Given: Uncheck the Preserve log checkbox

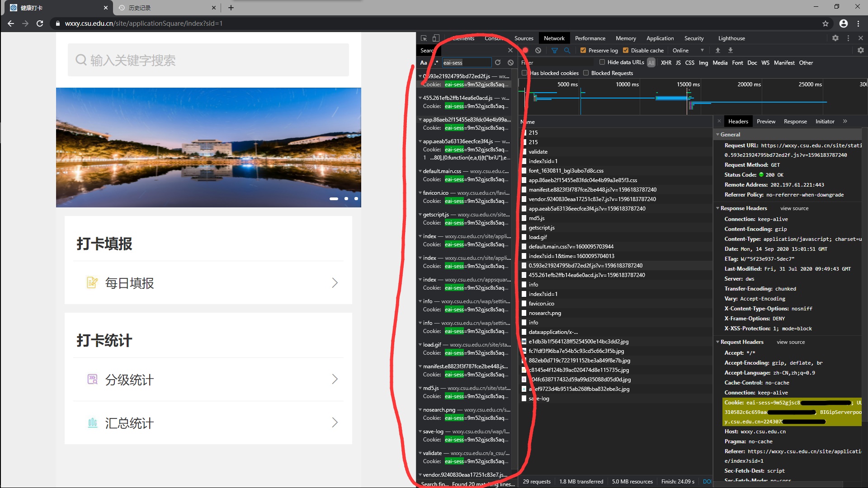Looking at the screenshot, I should 583,51.
